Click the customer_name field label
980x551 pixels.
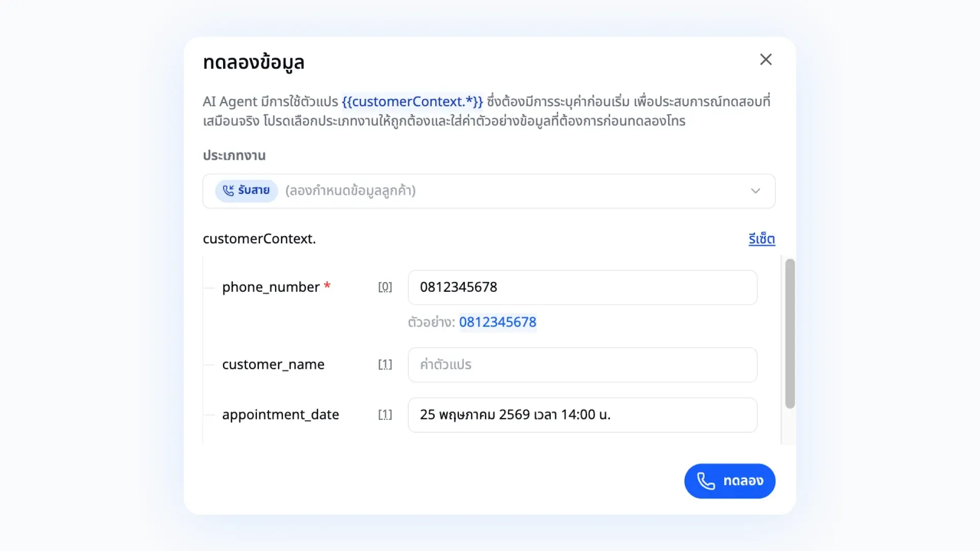point(273,365)
